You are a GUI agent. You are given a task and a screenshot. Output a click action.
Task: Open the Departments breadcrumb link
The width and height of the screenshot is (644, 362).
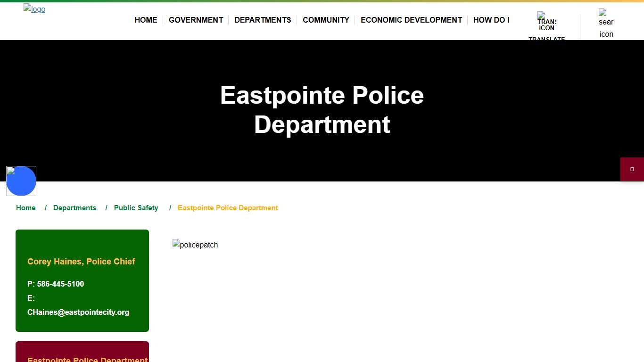[74, 207]
